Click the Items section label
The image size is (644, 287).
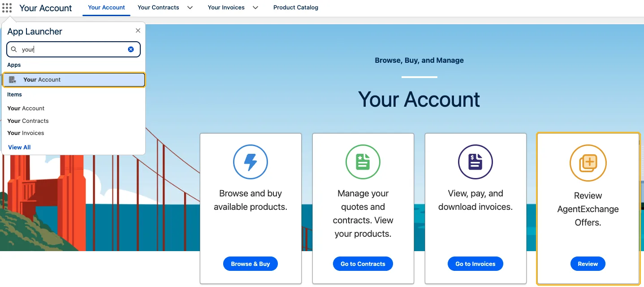click(x=14, y=95)
